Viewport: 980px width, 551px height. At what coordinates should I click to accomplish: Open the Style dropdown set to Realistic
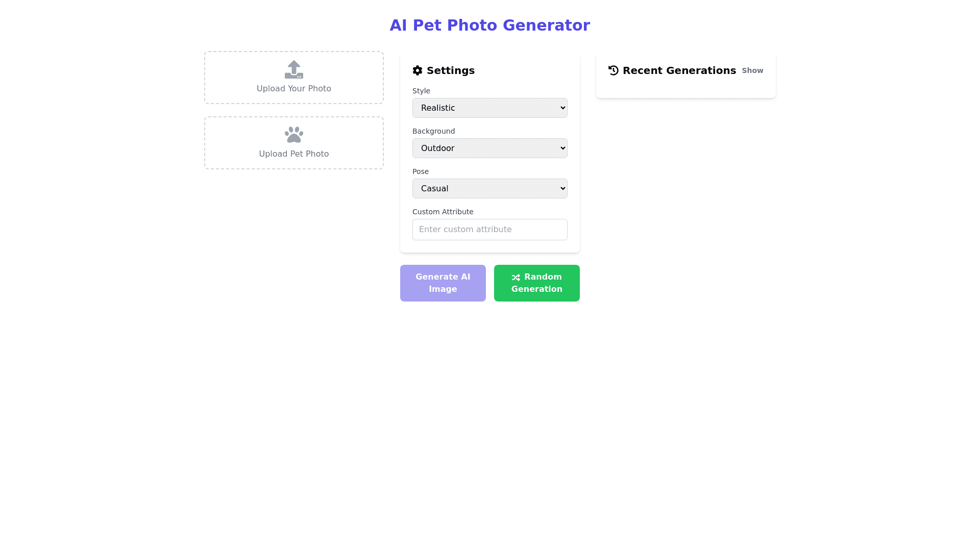tap(489, 108)
